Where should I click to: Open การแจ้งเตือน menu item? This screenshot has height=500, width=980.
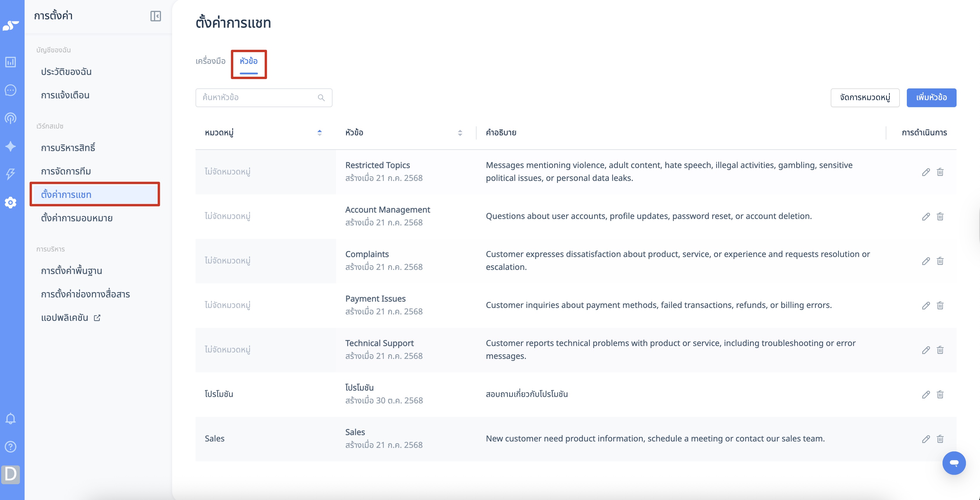[x=65, y=95]
